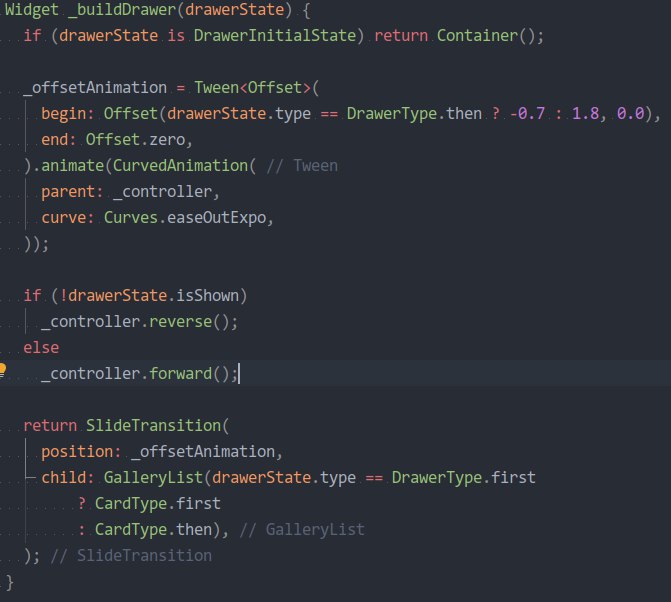
Task: Click the '1.8' numeric value
Action: pyautogui.click(x=585, y=114)
